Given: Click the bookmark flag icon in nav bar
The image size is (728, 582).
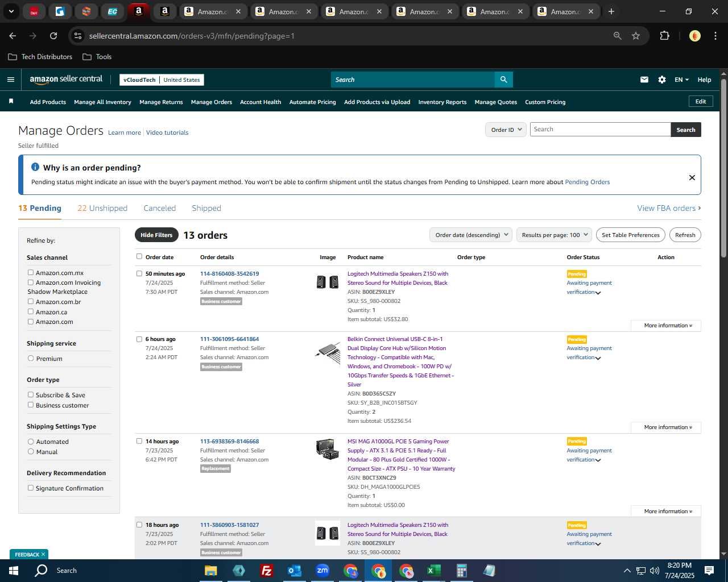Looking at the screenshot, I should click(x=11, y=101).
